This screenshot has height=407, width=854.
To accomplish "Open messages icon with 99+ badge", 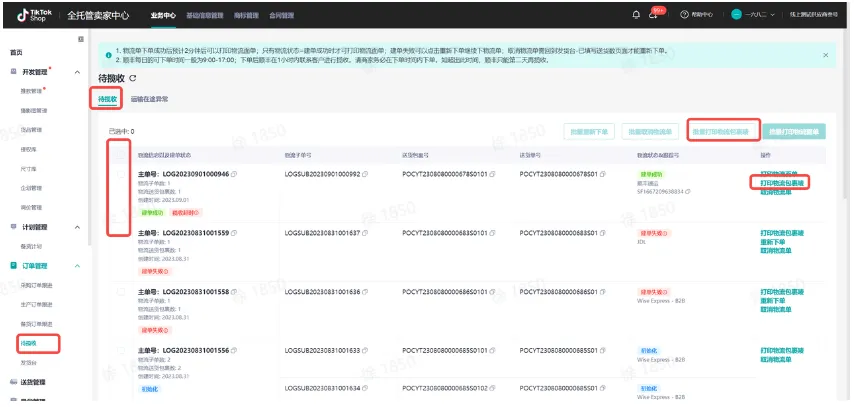I will pos(653,15).
